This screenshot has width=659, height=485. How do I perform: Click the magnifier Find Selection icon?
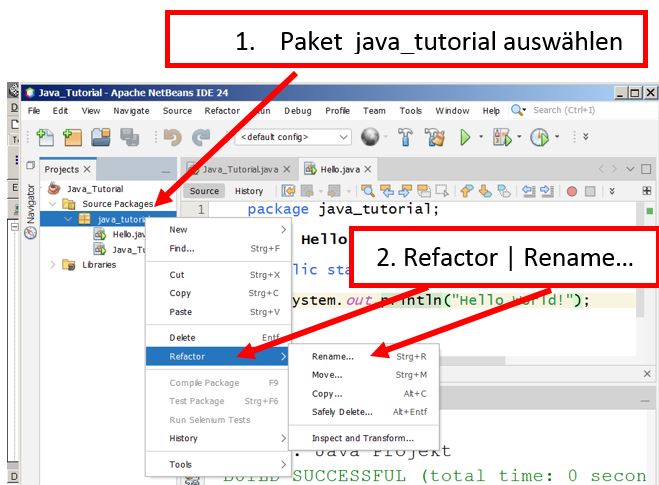(368, 191)
